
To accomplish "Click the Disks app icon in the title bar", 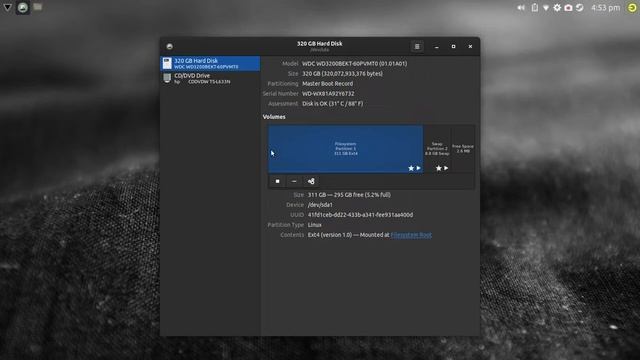I will [170, 47].
